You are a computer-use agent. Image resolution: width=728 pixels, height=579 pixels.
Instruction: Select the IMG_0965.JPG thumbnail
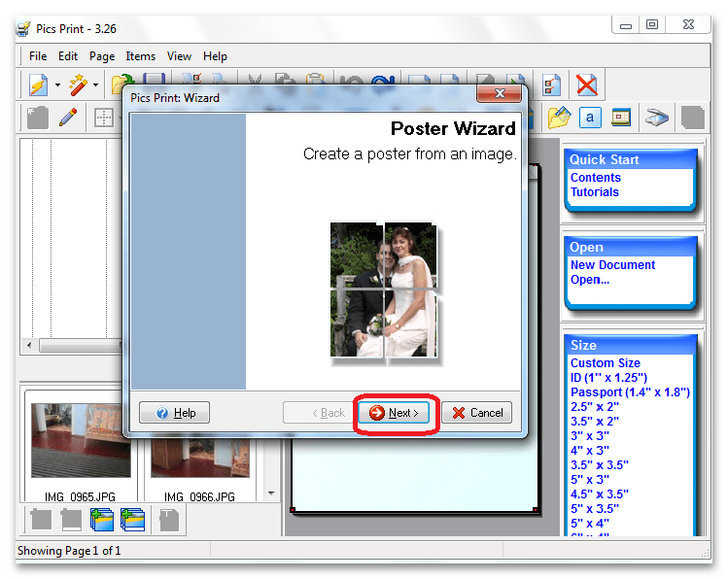(80, 442)
